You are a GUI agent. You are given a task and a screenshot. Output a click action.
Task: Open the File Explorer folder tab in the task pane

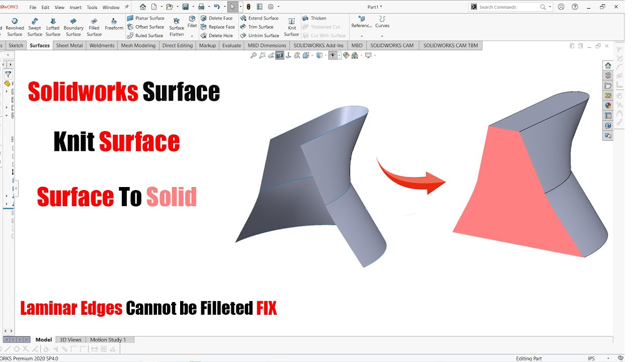(x=608, y=85)
